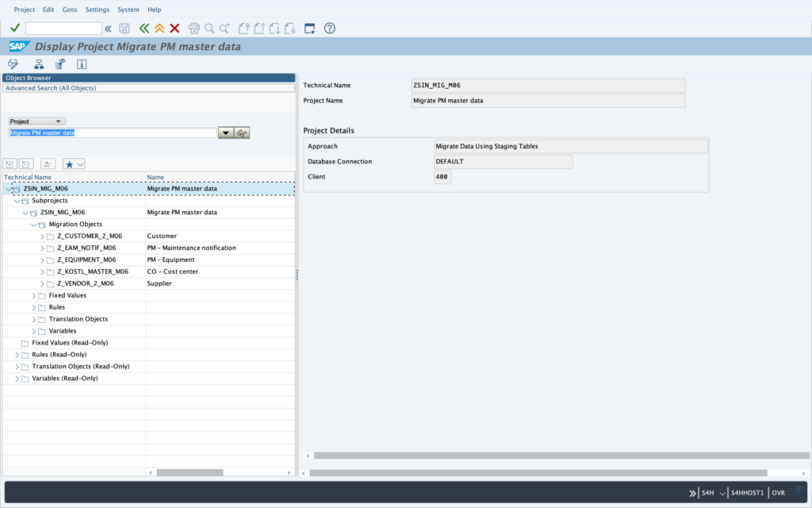Expand the Z_CUSTOMER_2_M06 node
This screenshot has width=812, height=508.
pos(43,237)
